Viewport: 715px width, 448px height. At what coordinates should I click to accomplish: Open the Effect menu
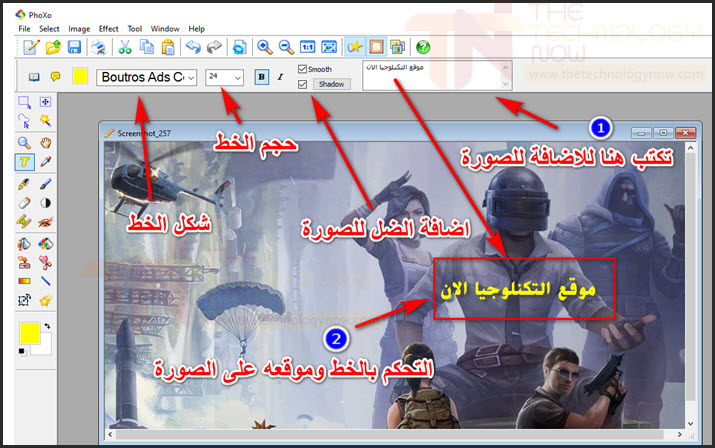109,29
